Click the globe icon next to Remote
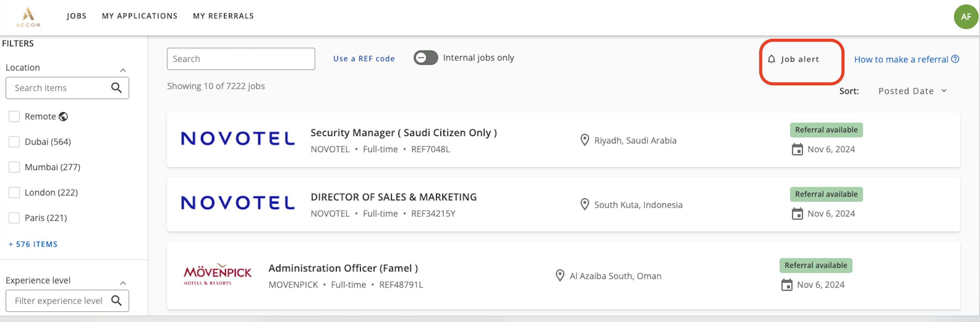This screenshot has width=980, height=322. pos(64,117)
